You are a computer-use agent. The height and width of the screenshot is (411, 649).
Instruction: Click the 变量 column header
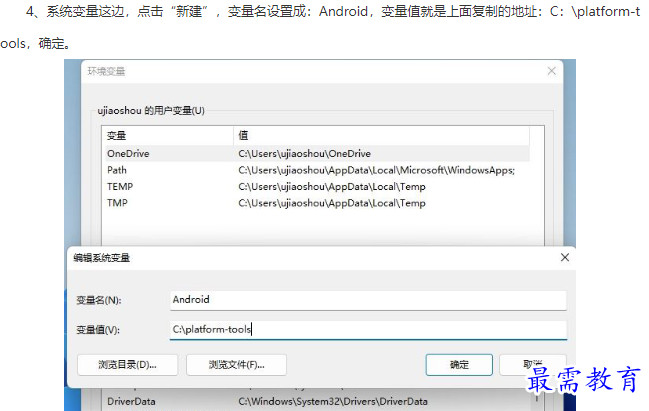168,135
